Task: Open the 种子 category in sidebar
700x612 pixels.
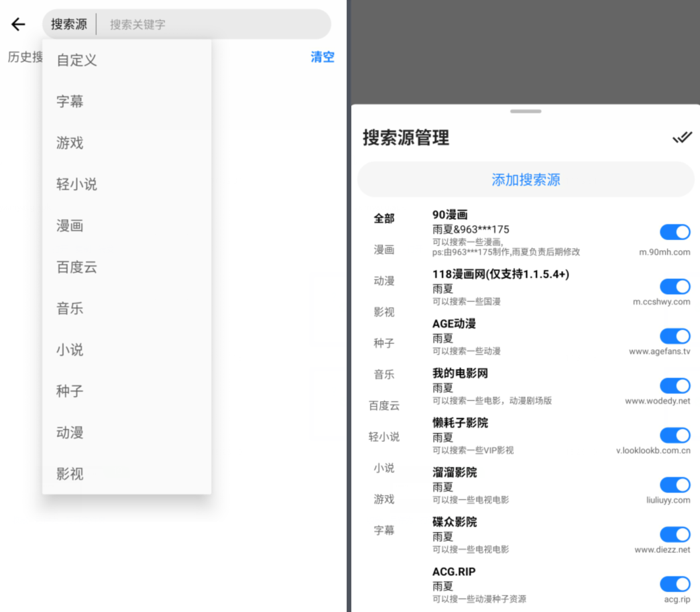Action: coord(384,343)
